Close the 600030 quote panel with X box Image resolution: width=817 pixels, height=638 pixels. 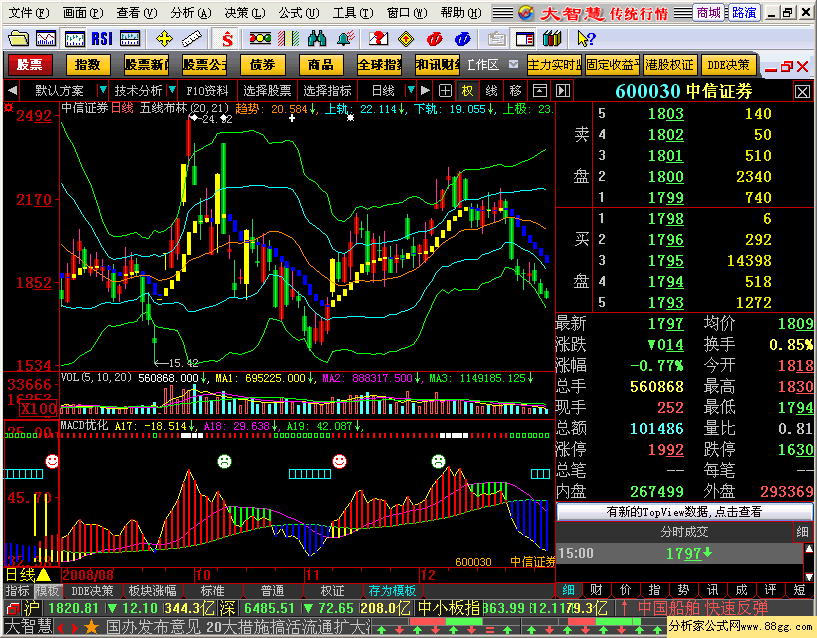click(802, 92)
